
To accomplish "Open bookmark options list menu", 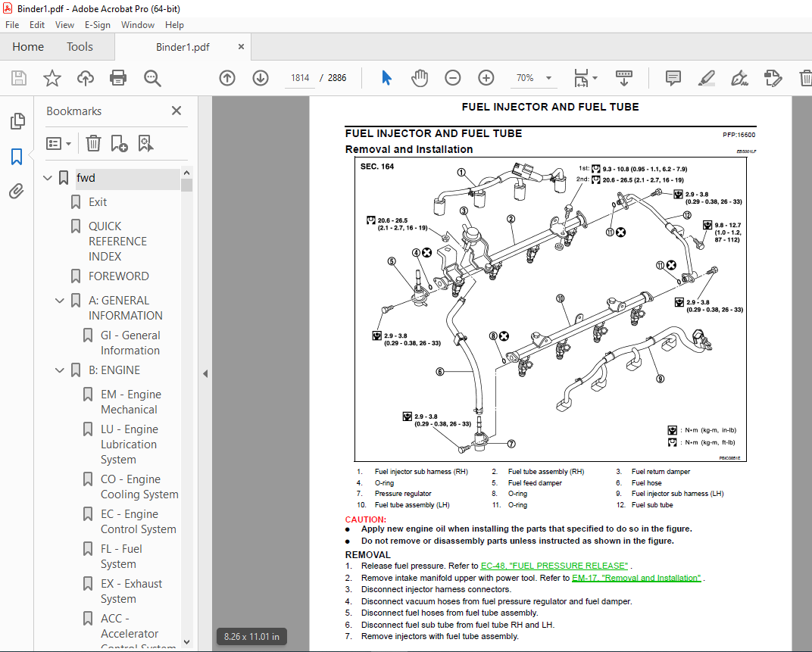I will click(x=58, y=143).
